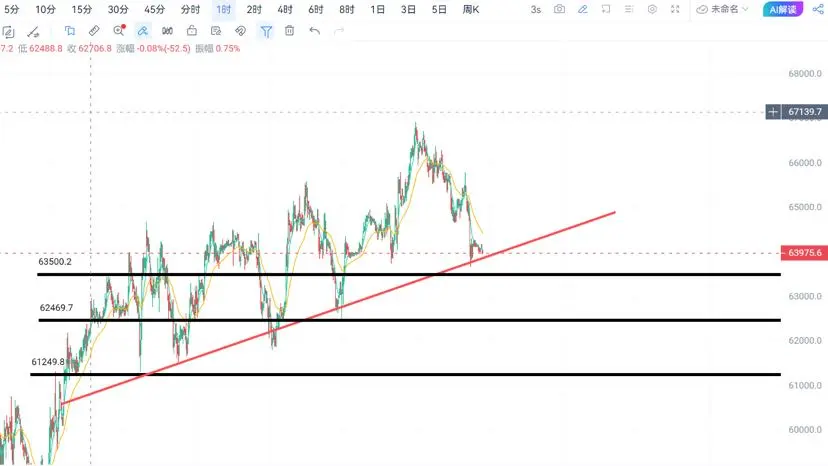Choose the 8时 timeframe

point(346,10)
